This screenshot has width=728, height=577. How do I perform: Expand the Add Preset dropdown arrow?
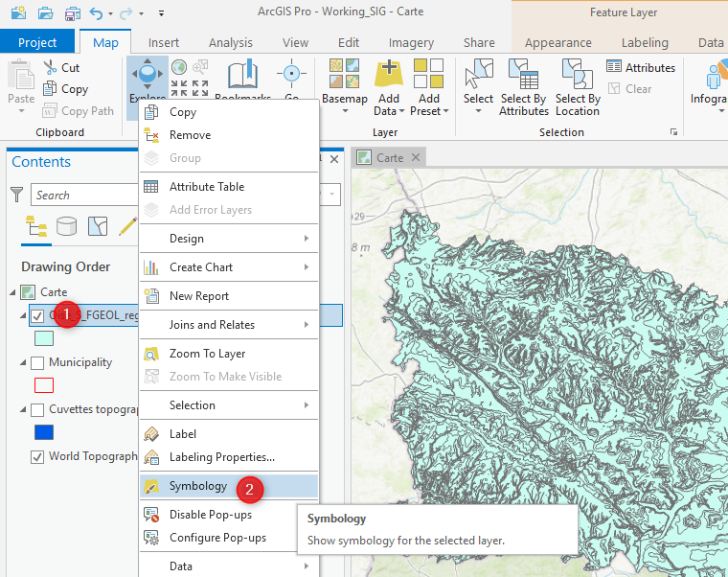446,111
